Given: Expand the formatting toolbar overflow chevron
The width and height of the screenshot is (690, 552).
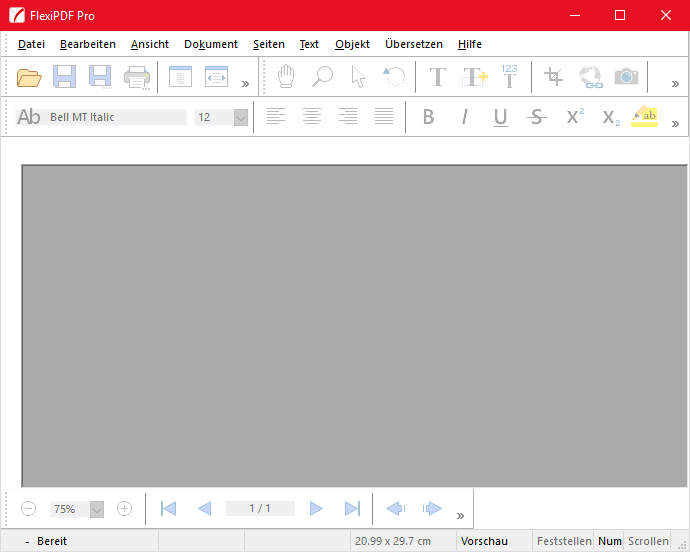Looking at the screenshot, I should pyautogui.click(x=675, y=123).
